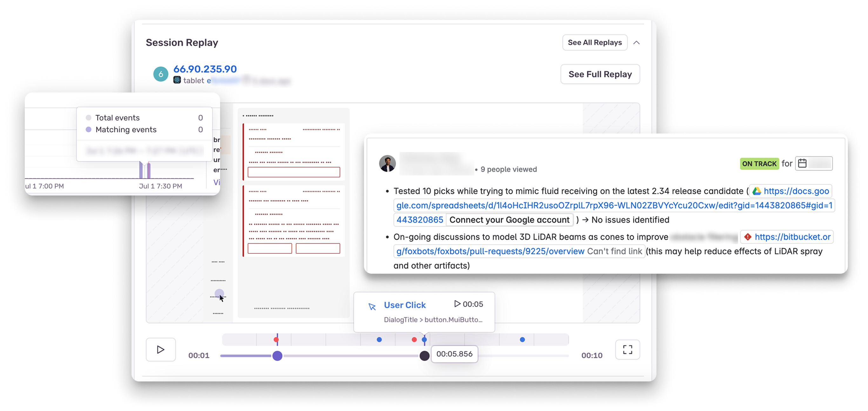Click the first red error marker on the timeline
Image resolution: width=868 pixels, height=411 pixels.
click(276, 339)
